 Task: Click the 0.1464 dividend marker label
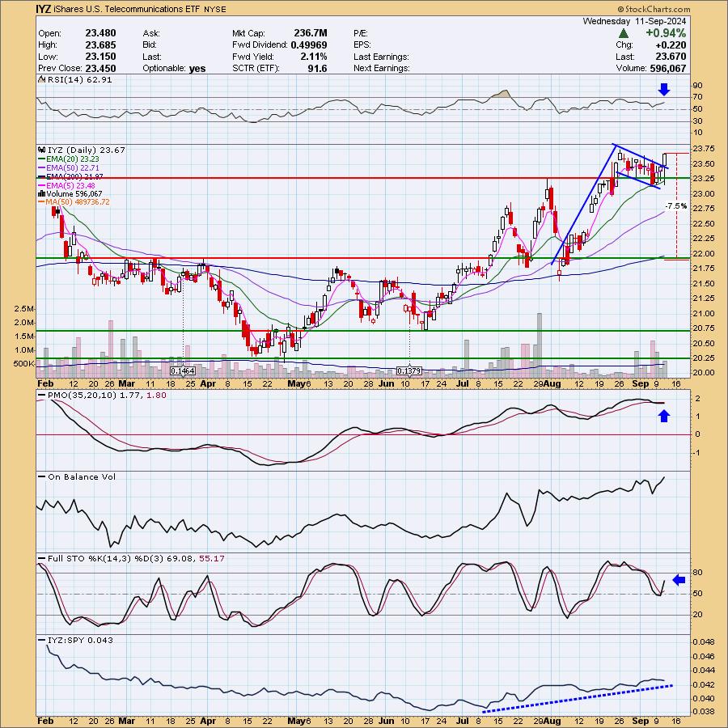[x=183, y=371]
